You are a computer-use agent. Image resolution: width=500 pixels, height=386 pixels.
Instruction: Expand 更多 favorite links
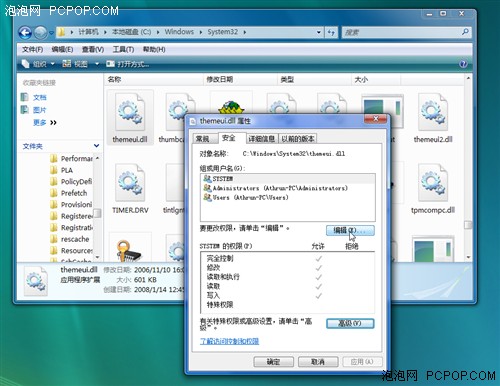tap(45, 123)
